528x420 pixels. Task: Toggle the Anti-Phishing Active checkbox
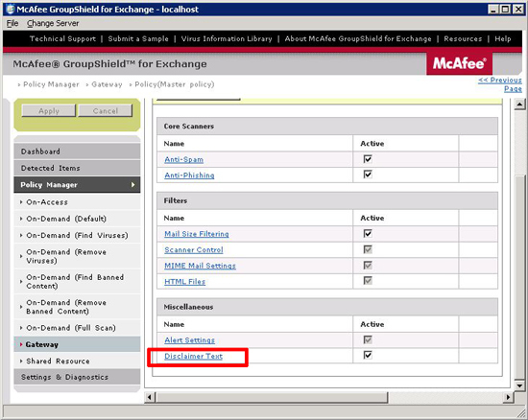point(368,175)
